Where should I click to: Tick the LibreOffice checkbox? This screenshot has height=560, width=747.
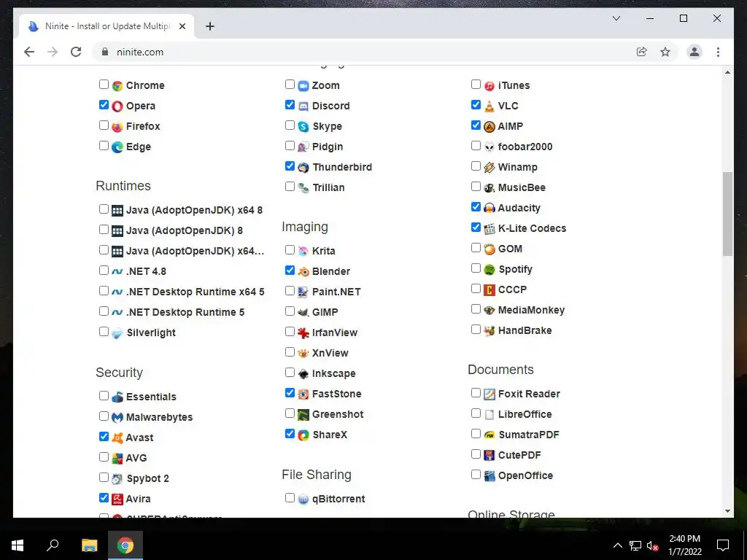(476, 413)
